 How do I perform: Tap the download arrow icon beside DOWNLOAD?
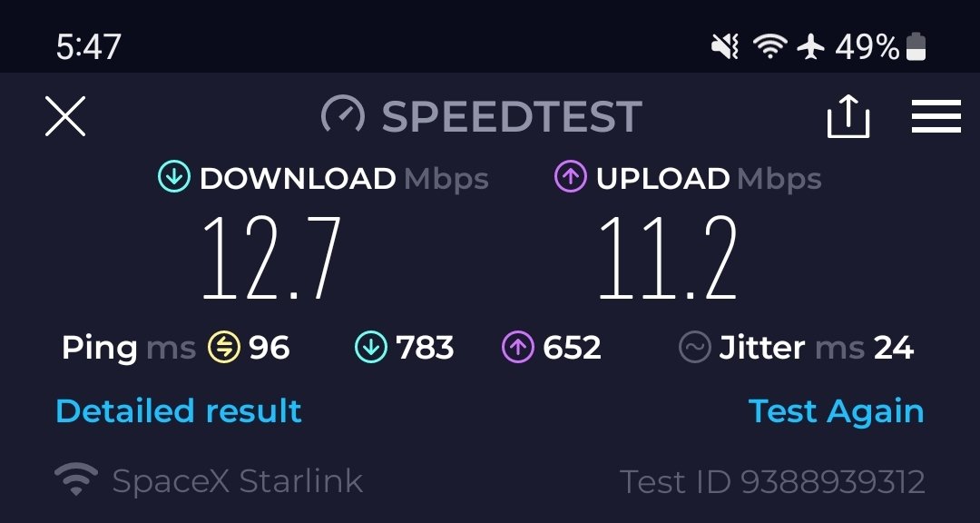tap(173, 177)
